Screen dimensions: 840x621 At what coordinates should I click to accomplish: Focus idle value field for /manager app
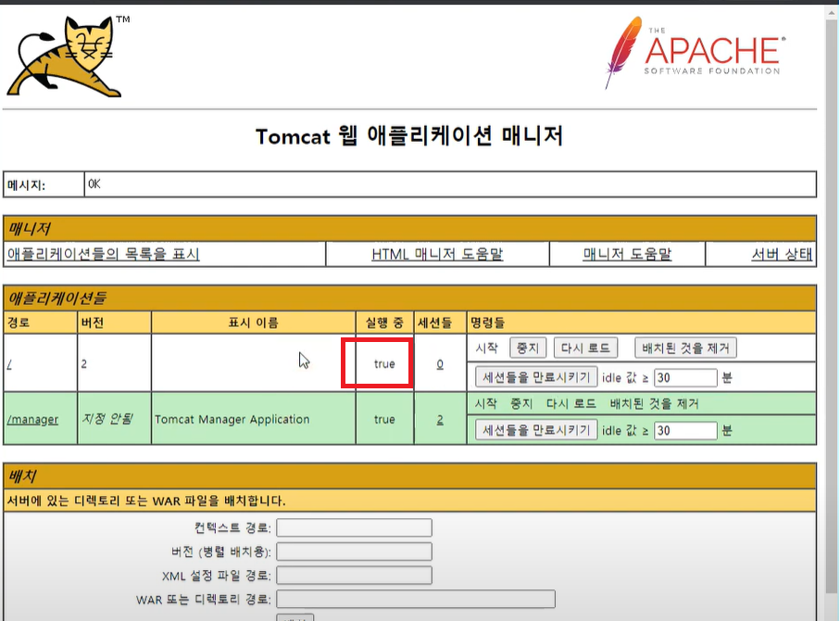[x=685, y=430]
